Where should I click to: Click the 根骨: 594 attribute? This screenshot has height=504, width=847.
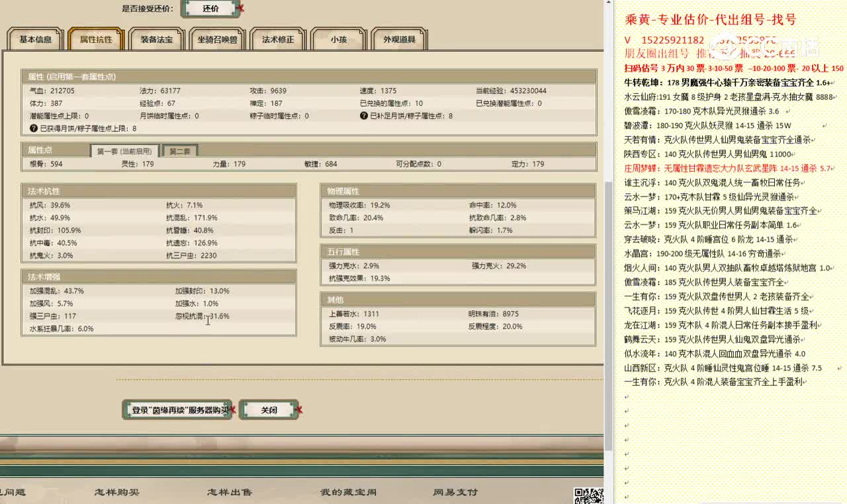point(46,164)
